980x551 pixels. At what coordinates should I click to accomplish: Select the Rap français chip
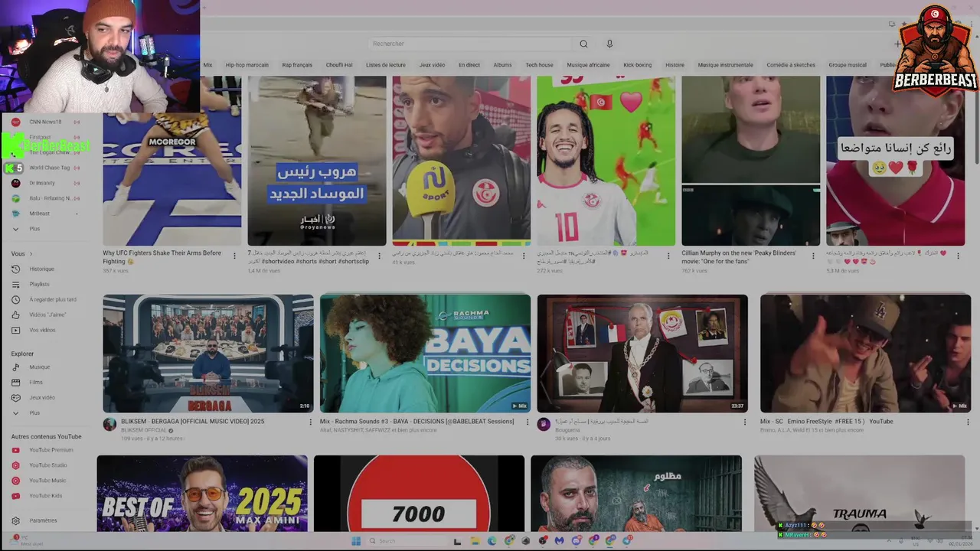tap(297, 65)
